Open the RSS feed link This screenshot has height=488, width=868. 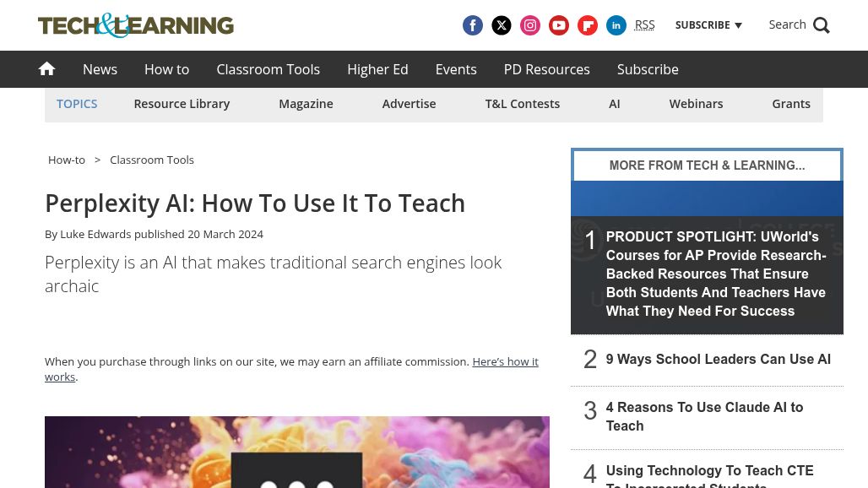tap(644, 25)
